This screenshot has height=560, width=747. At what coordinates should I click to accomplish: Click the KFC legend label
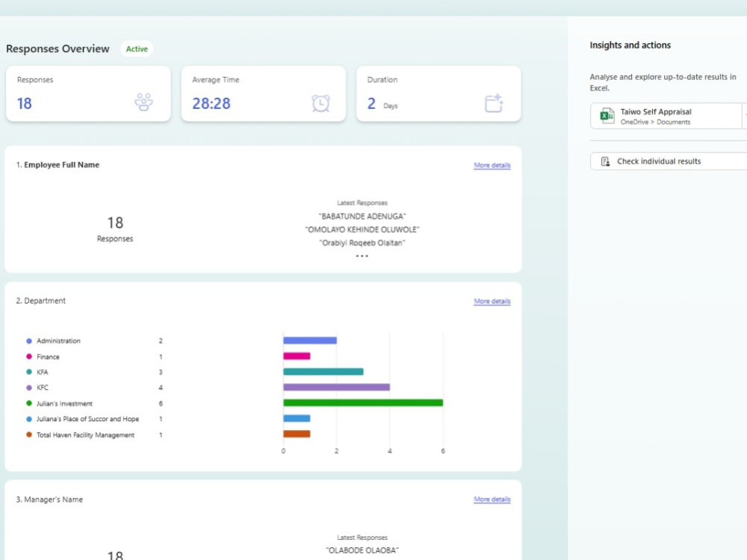(43, 388)
